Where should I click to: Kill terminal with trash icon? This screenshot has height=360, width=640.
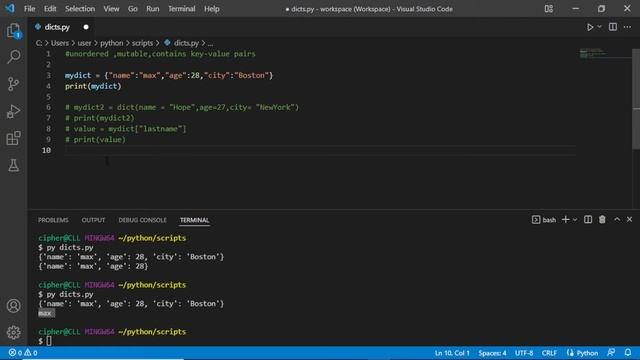point(602,220)
